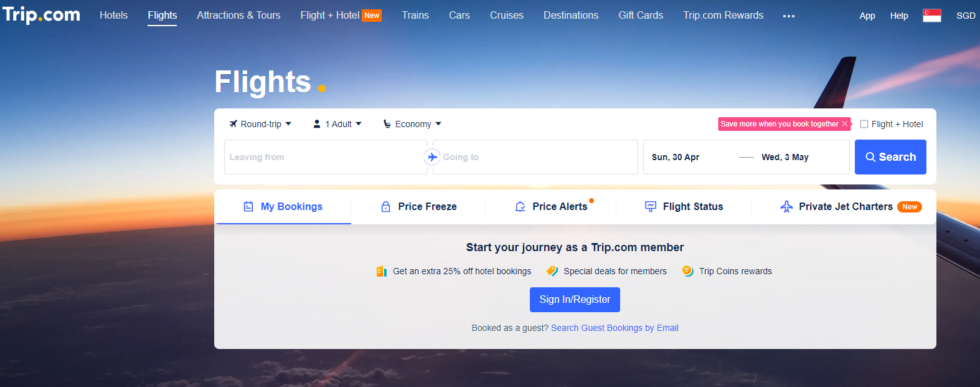Click the Price Alerts bell icon
Viewport: 980px width, 387px height.
pos(520,207)
